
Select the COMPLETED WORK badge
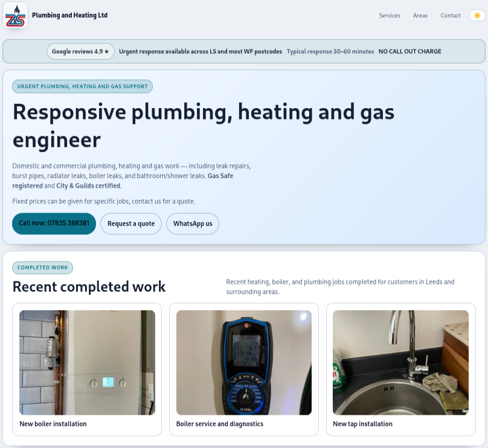[x=42, y=267]
